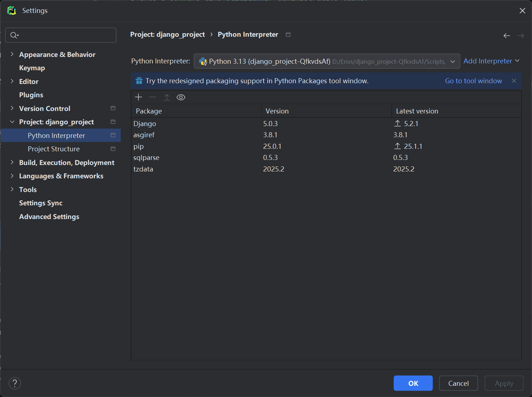Click the settings search field
The width and height of the screenshot is (532, 397).
coord(61,35)
